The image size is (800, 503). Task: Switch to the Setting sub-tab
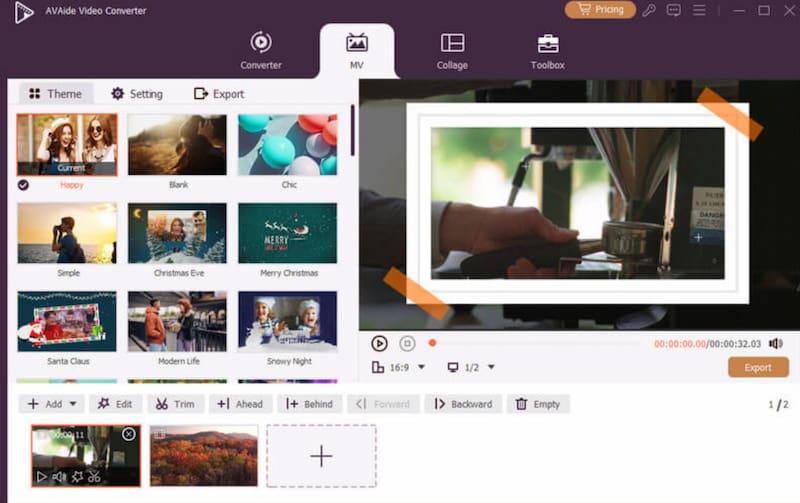tap(137, 94)
